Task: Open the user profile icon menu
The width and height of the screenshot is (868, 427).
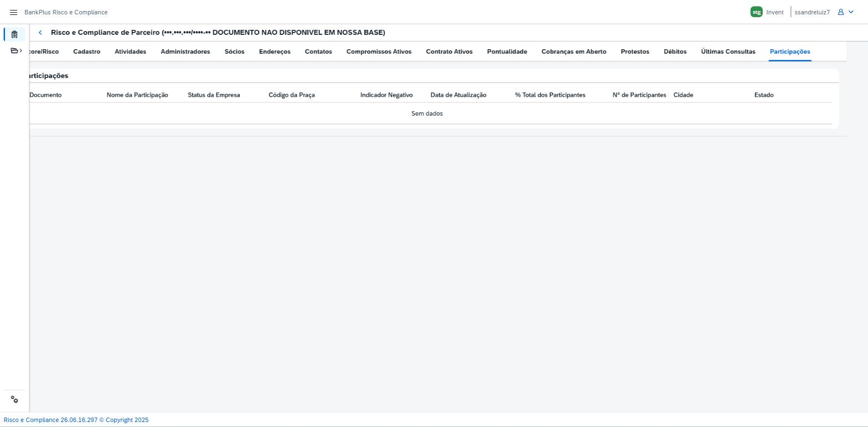Action: click(841, 12)
